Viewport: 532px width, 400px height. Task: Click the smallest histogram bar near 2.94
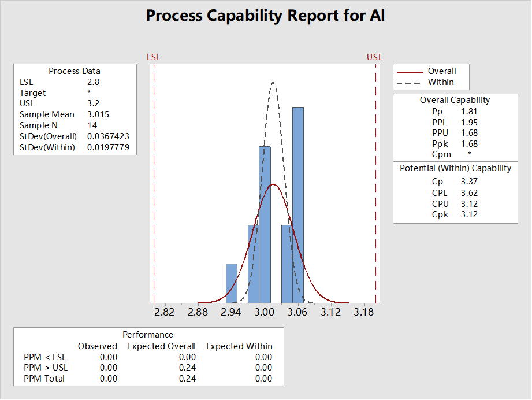point(232,284)
